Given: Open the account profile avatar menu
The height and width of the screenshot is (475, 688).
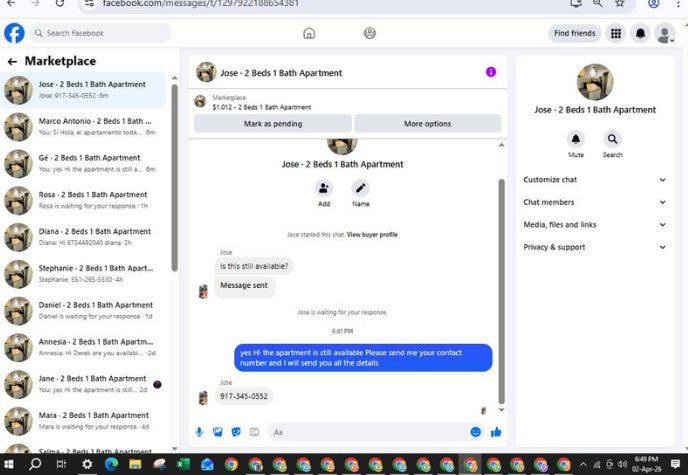Looking at the screenshot, I should coord(665,33).
